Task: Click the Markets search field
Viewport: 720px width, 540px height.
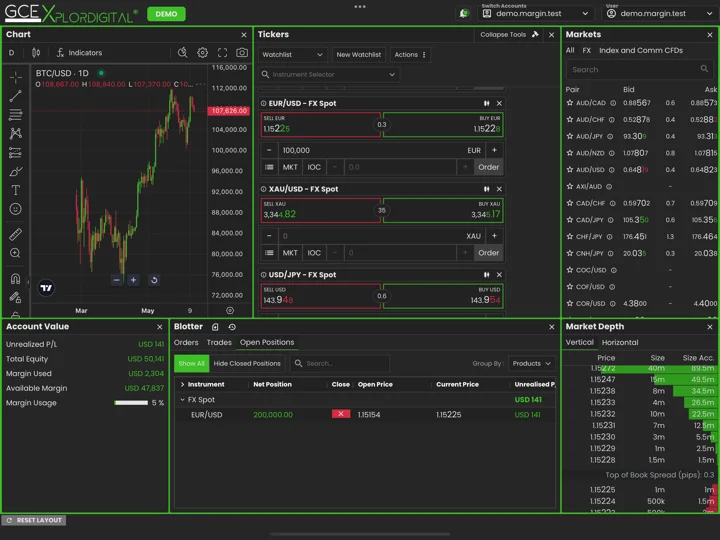Action: (639, 70)
